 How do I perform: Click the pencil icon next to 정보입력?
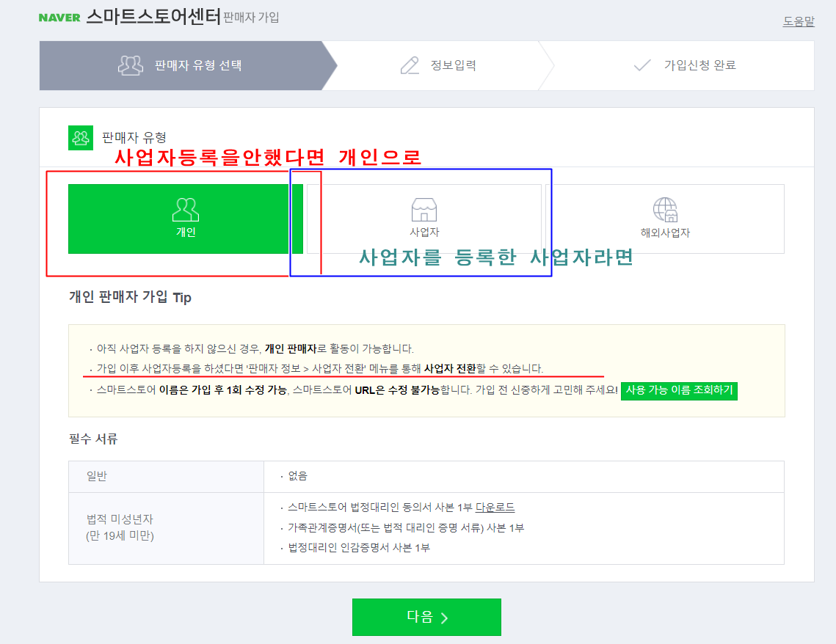click(410, 65)
